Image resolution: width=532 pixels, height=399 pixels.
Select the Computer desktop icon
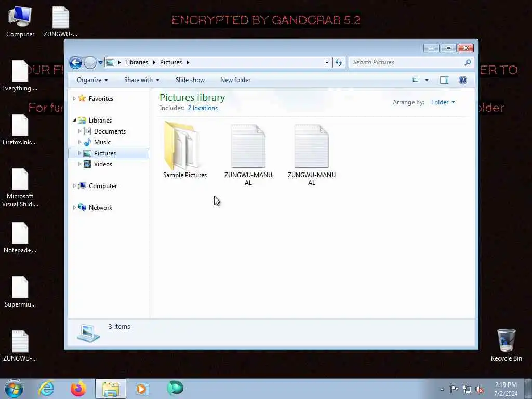pyautogui.click(x=20, y=21)
